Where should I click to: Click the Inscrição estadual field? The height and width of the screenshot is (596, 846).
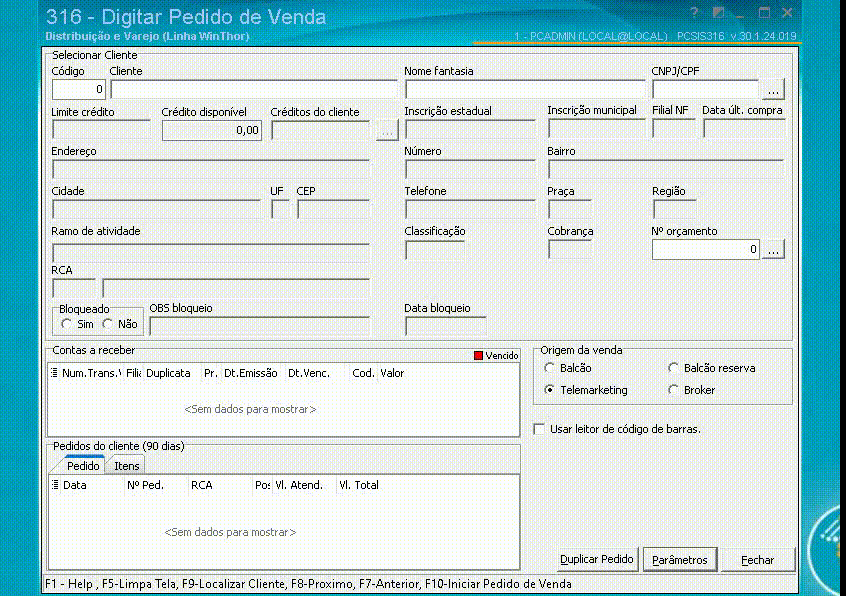[x=470, y=129]
